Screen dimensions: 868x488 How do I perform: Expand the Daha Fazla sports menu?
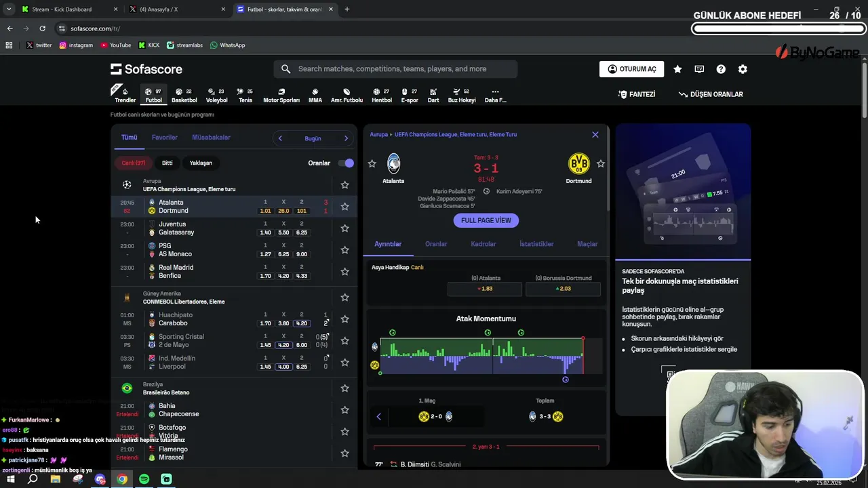coord(495,95)
